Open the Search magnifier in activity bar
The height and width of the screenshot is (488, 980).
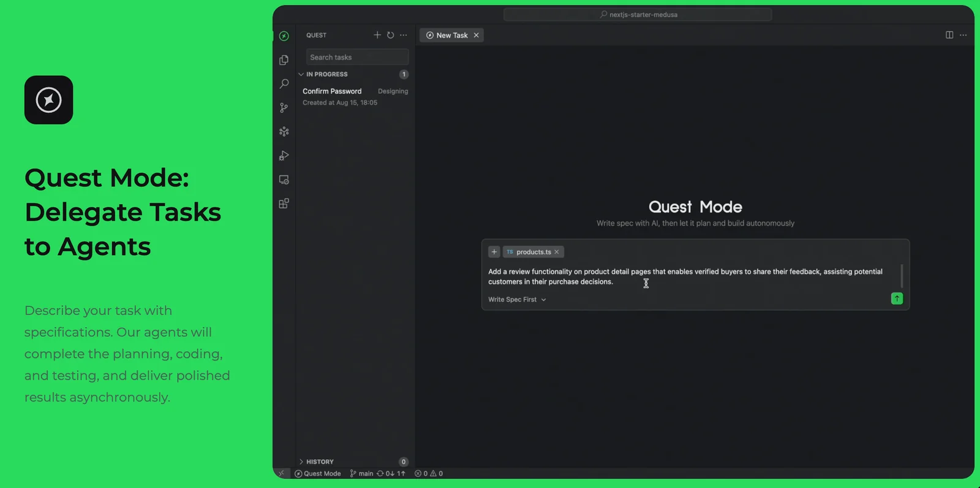284,84
